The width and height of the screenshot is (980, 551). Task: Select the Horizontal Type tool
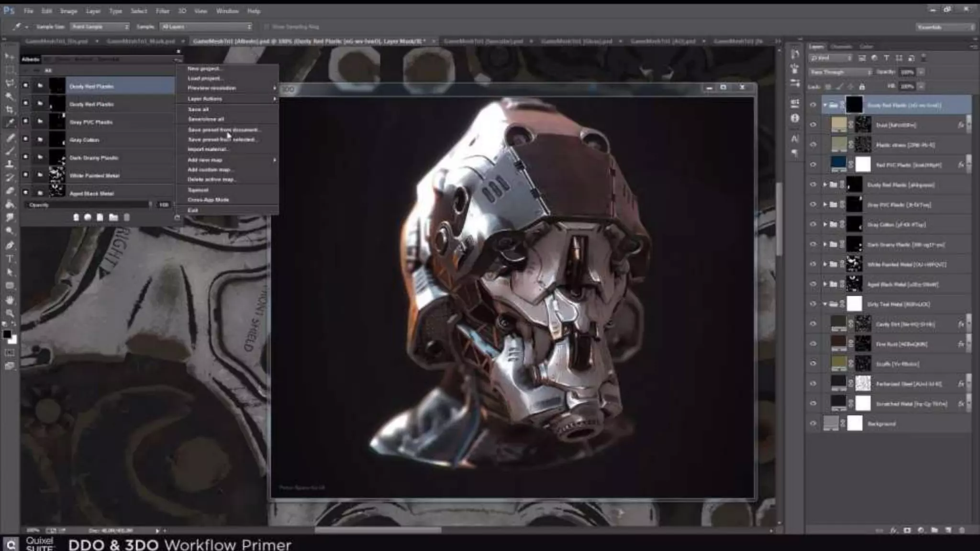click(x=9, y=259)
